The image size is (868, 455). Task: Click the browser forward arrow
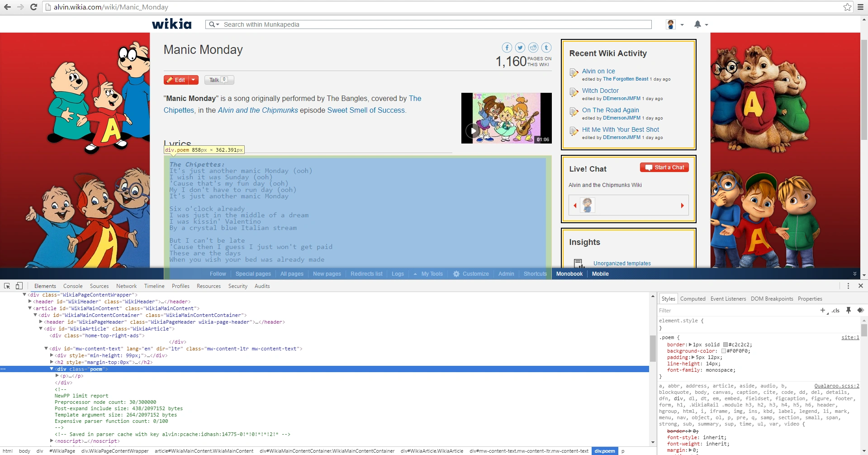pyautogui.click(x=20, y=7)
